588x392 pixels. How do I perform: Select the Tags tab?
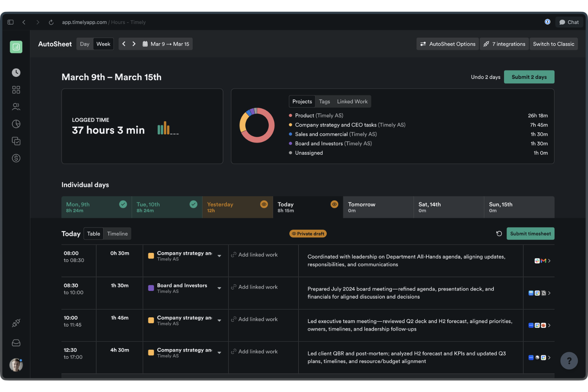coord(324,101)
